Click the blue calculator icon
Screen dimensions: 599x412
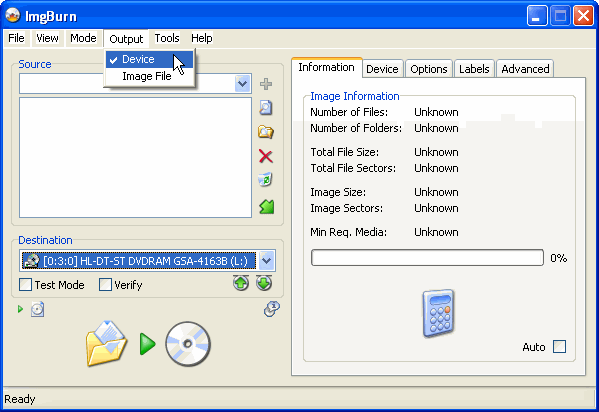(x=439, y=314)
